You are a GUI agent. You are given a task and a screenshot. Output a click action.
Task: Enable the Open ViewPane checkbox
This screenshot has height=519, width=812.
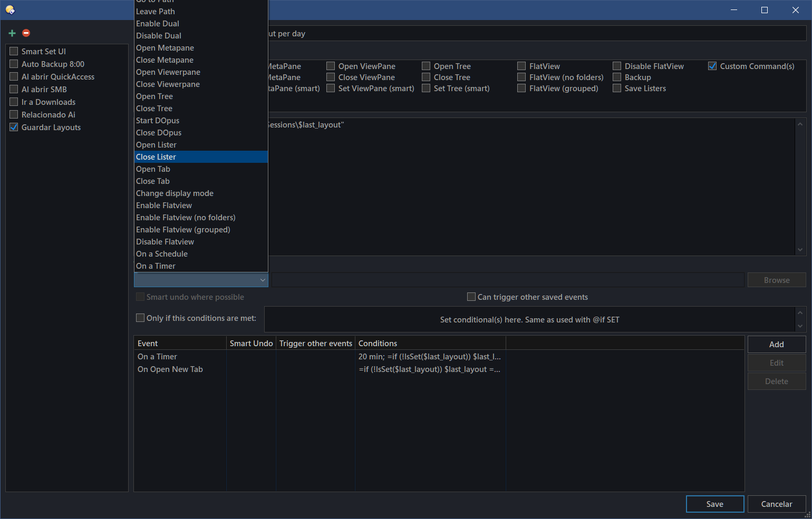click(331, 66)
